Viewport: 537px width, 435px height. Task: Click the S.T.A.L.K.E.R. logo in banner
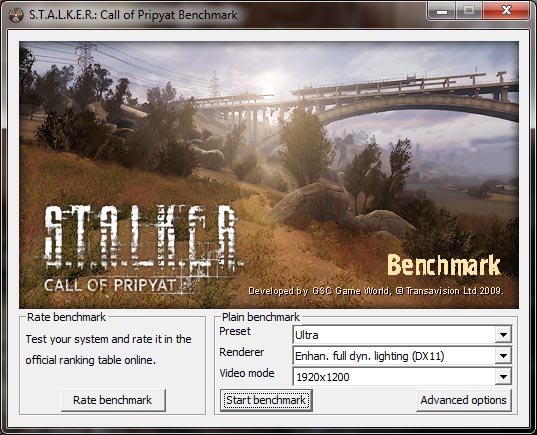tap(142, 237)
